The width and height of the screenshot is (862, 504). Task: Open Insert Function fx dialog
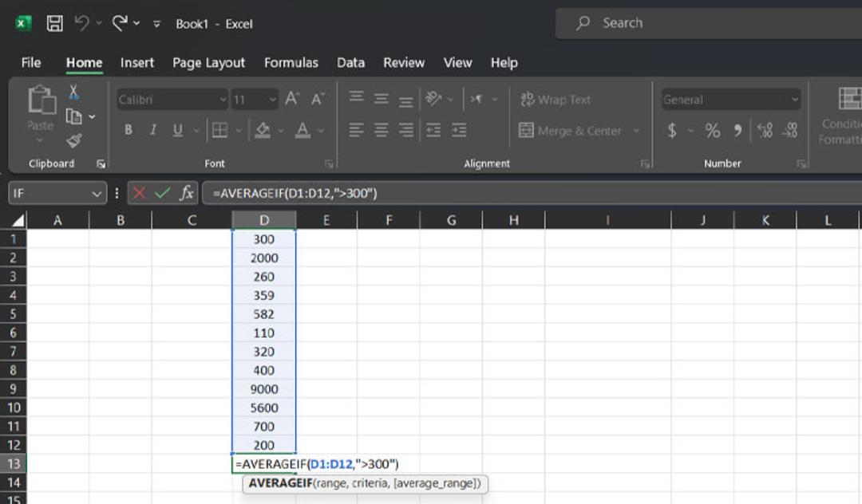[186, 193]
